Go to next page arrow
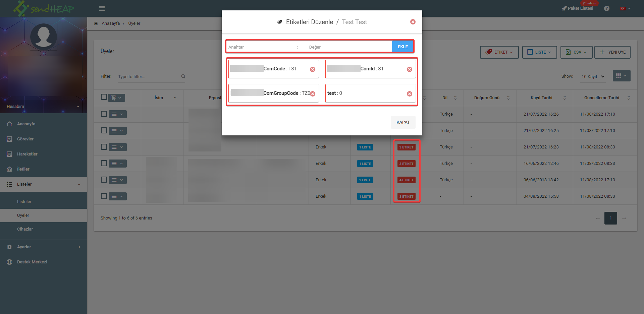The height and width of the screenshot is (314, 644). [x=624, y=218]
